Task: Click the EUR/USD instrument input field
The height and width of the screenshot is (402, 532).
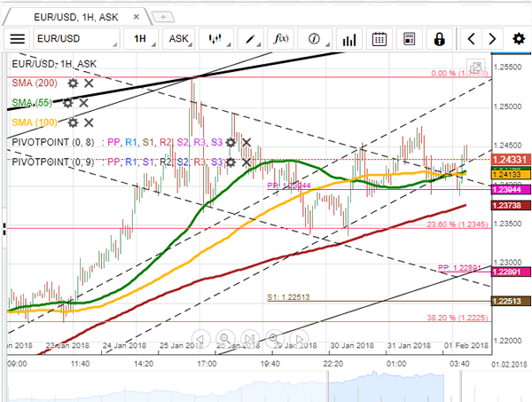Action: click(x=75, y=38)
